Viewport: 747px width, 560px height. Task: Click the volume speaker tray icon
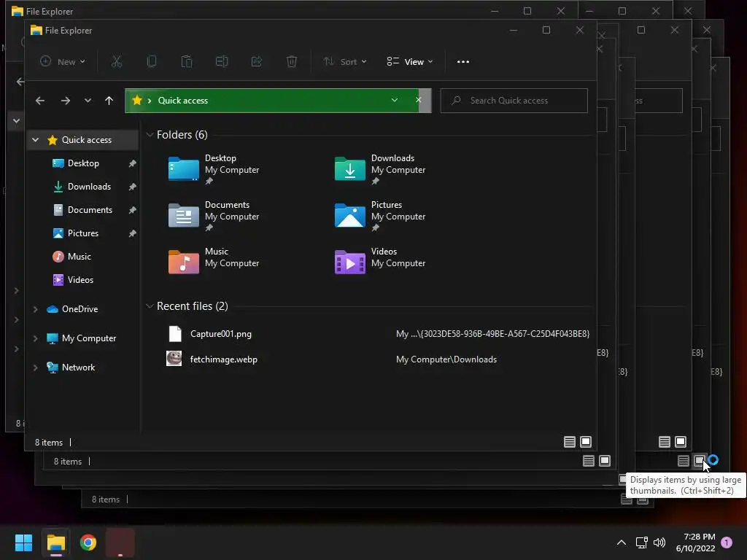click(x=659, y=542)
